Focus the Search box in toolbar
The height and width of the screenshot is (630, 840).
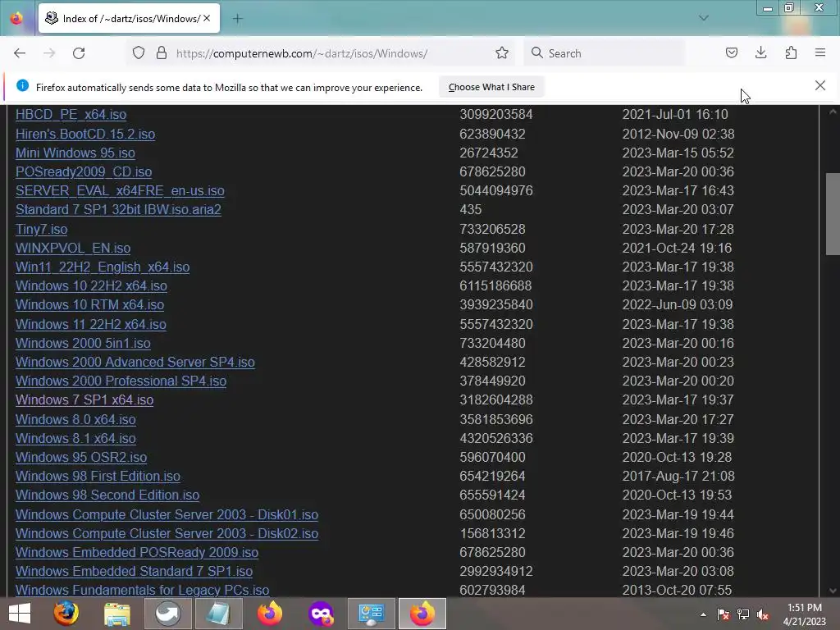(604, 53)
